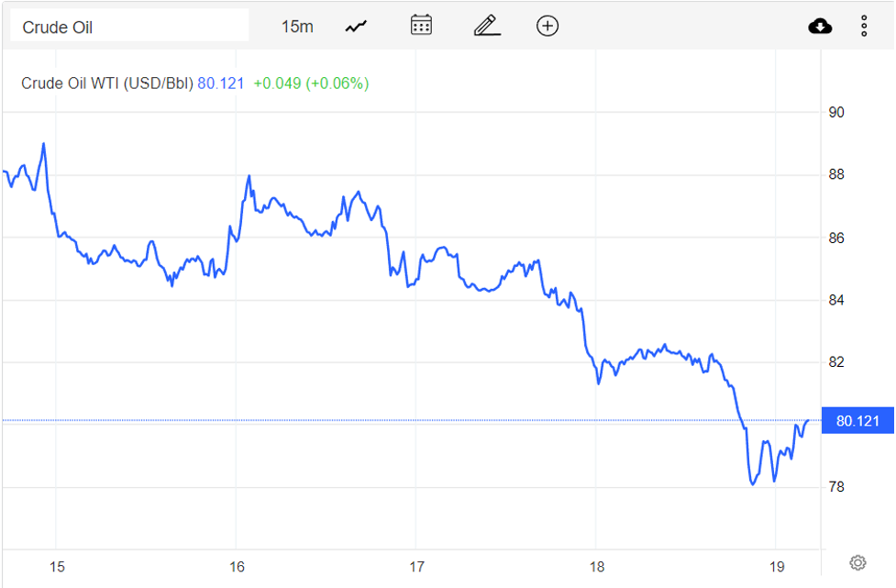This screenshot has width=896, height=588.
Task: Open the three-dot more options menu
Action: (x=864, y=26)
